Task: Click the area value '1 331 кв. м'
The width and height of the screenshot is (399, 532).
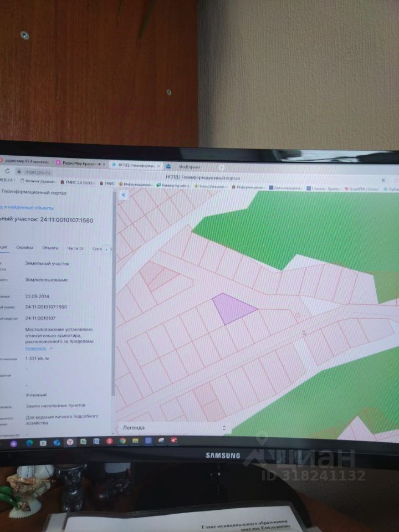Action: (x=37, y=359)
